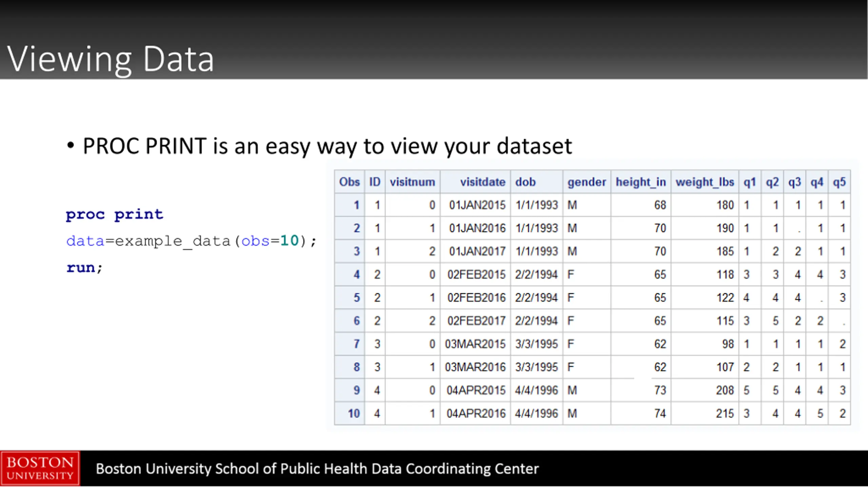Click the data=example_data(obs=10) code line
Viewport: 868px width, 488px height.
point(191,241)
